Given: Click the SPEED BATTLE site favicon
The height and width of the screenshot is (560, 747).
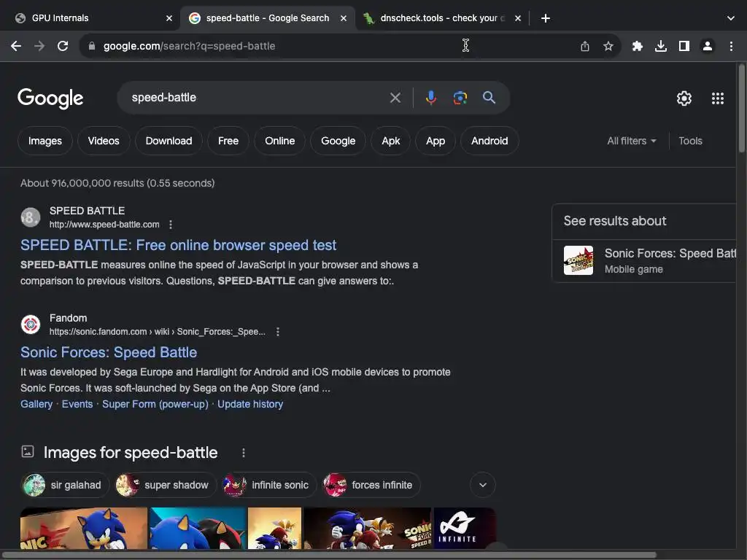Looking at the screenshot, I should tap(31, 217).
